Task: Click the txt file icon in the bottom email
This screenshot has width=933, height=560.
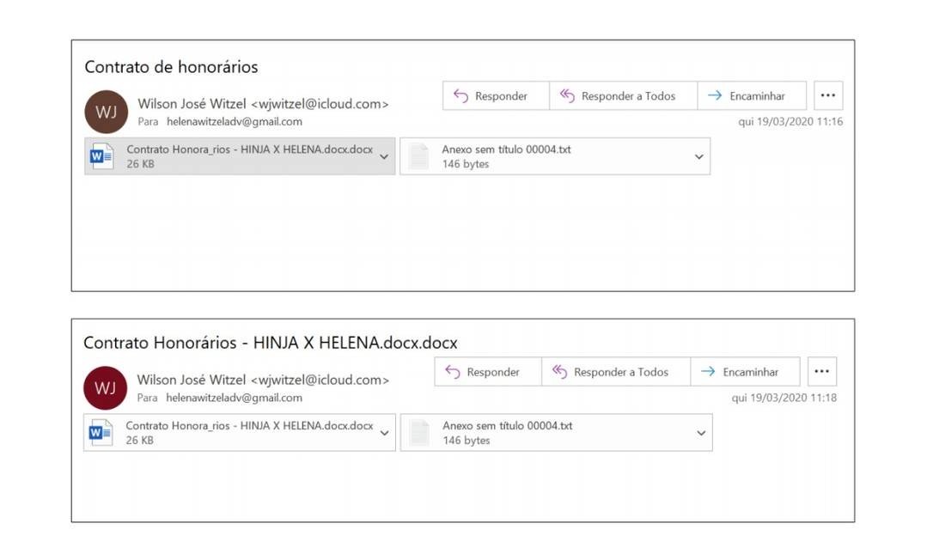Action: pyautogui.click(x=418, y=431)
